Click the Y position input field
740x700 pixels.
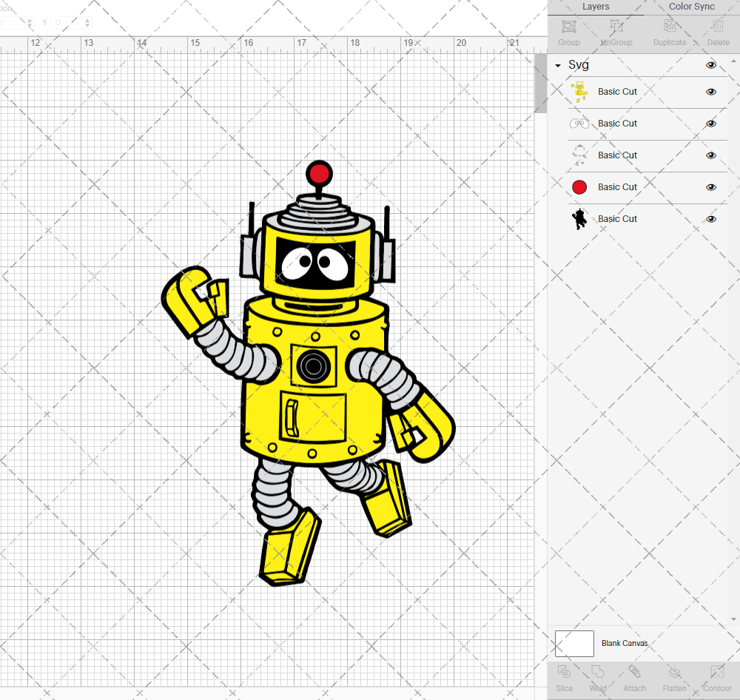tap(67, 22)
